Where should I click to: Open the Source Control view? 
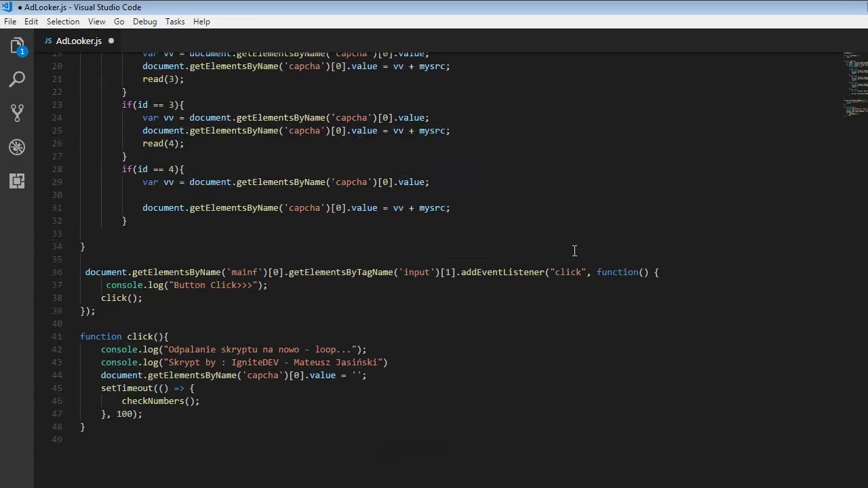[x=17, y=113]
